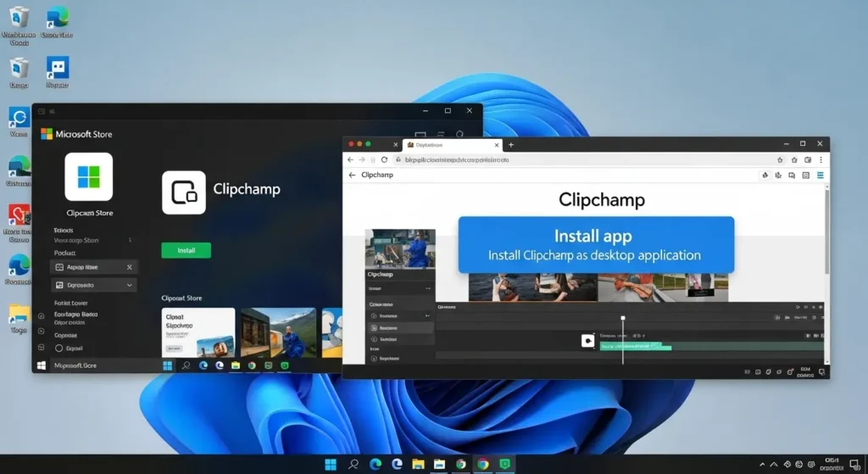The image size is (868, 474).
Task: Click the Windows Start button on the desktop taskbar
Action: pos(331,464)
